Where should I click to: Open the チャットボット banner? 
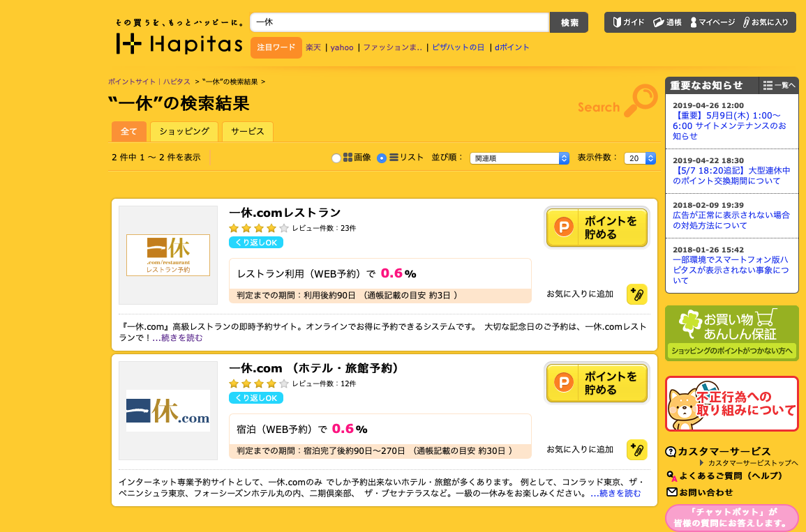[731, 517]
